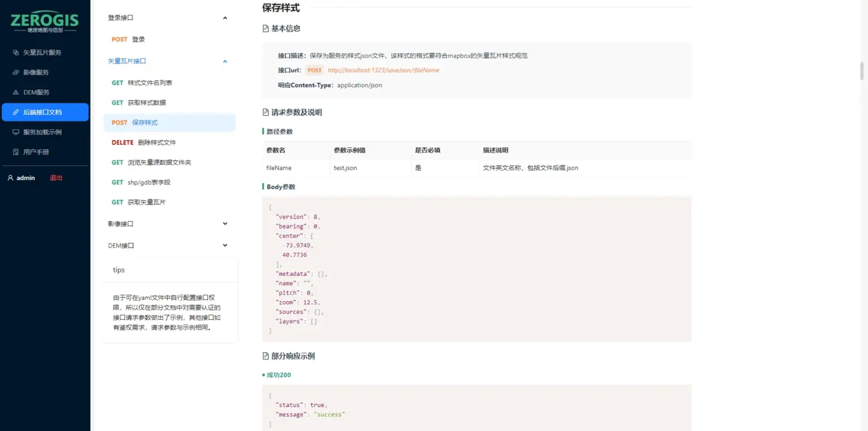868x431 pixels.
Task: Click the 退出 logout link
Action: pos(56,178)
